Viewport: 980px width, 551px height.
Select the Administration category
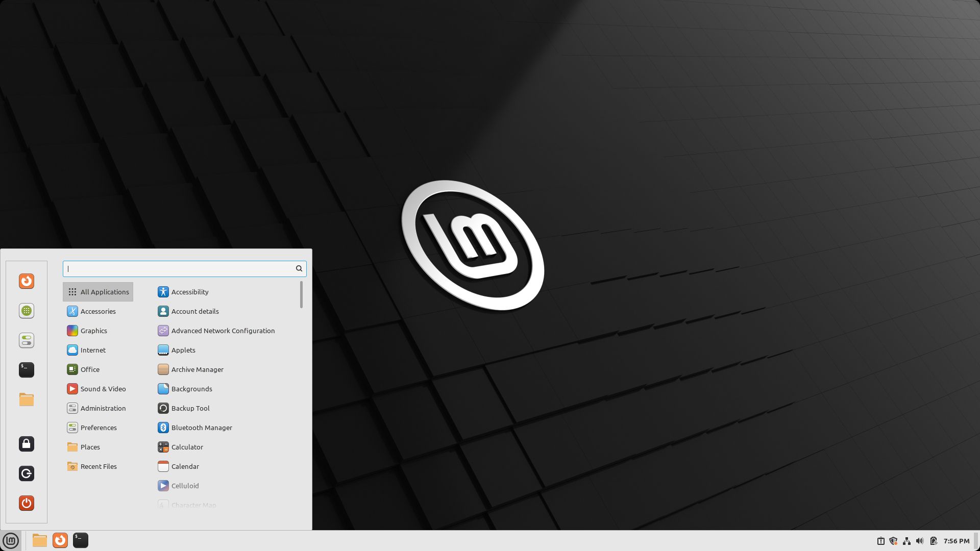[x=103, y=408]
